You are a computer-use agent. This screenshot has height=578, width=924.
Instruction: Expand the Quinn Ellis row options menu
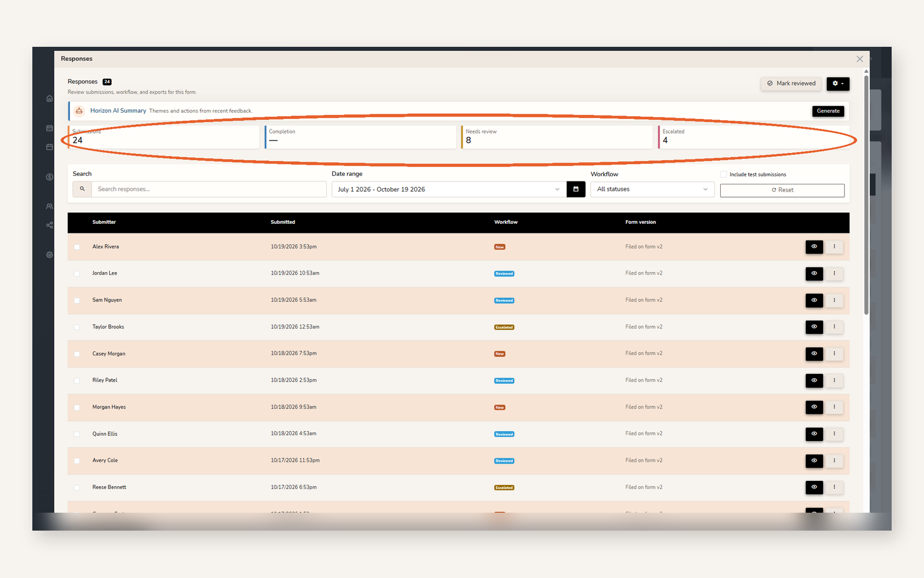pos(834,433)
